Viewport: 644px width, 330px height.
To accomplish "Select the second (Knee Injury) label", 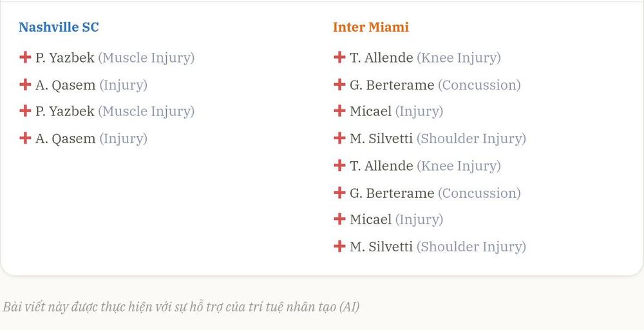I will pos(459,166).
